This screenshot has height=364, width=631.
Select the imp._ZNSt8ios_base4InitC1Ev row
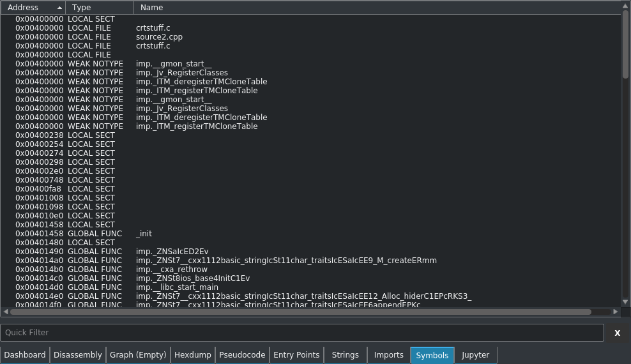tap(310, 278)
